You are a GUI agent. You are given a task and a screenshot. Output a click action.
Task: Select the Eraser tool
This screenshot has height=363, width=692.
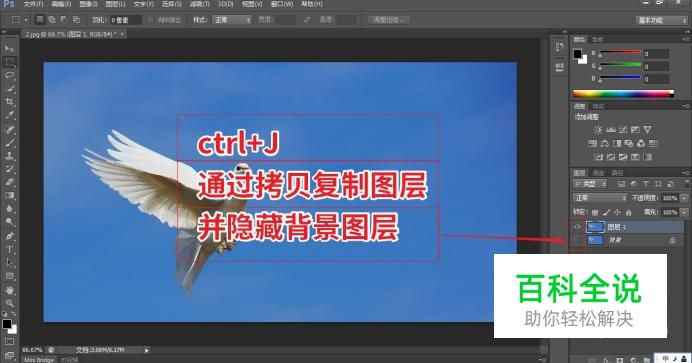[9, 182]
